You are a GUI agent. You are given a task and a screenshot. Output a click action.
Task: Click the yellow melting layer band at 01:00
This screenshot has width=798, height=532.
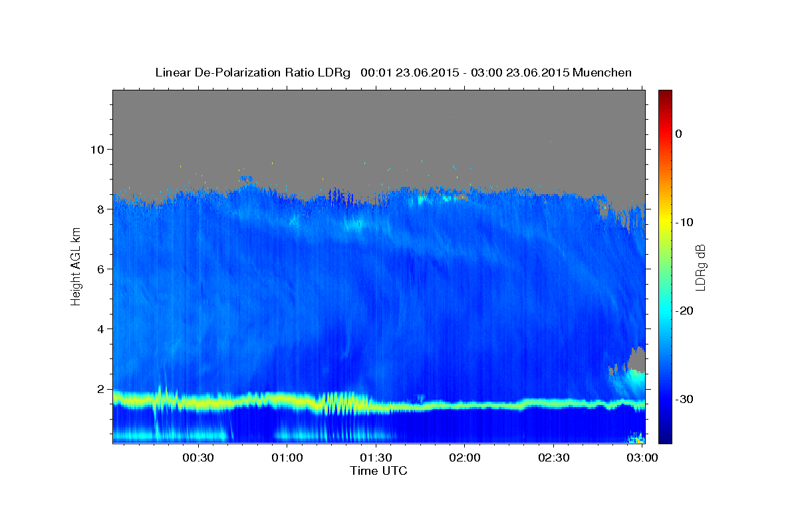click(287, 400)
